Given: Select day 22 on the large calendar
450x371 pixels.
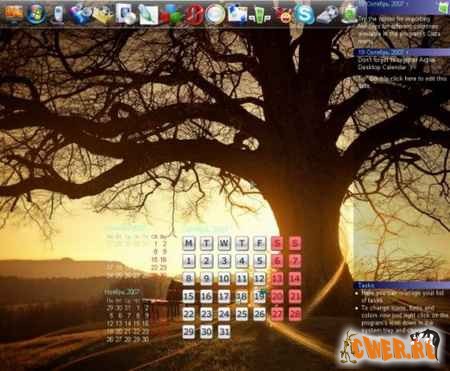Looking at the screenshot, I should point(189,314).
